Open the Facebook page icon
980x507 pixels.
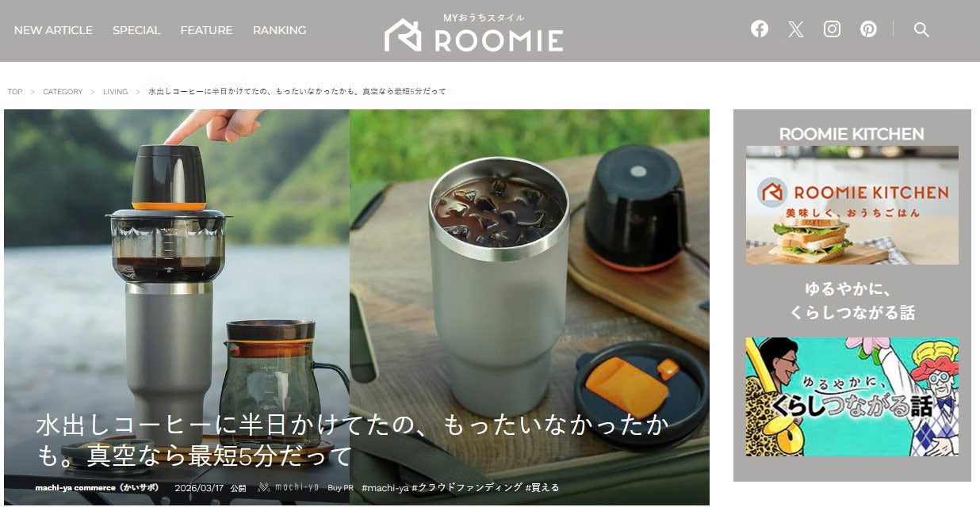pyautogui.click(x=760, y=29)
